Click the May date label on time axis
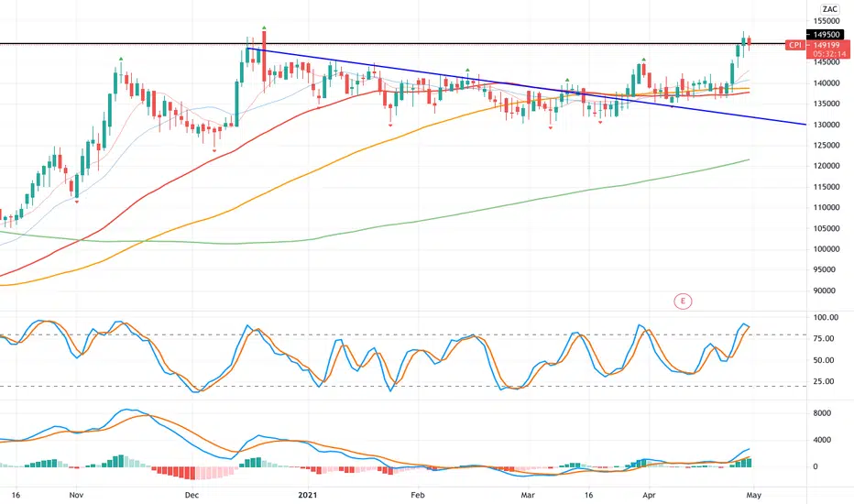The image size is (854, 504). (x=753, y=495)
